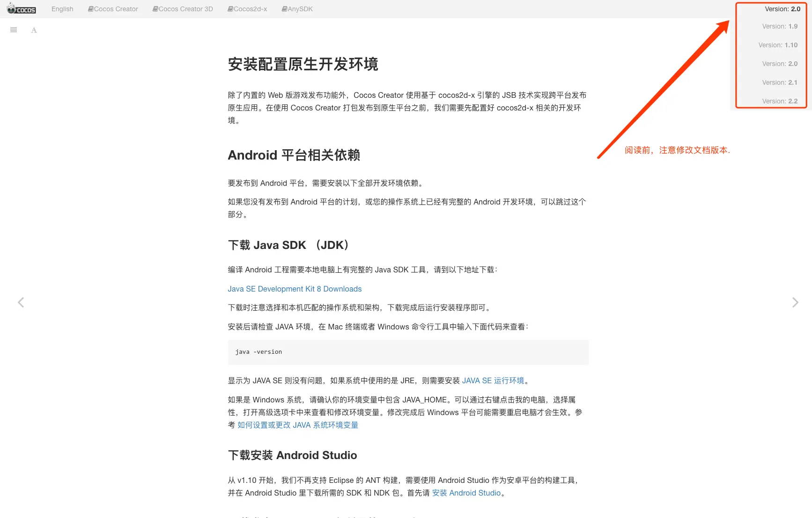
Task: Click the Cocos logo
Action: [x=22, y=8]
